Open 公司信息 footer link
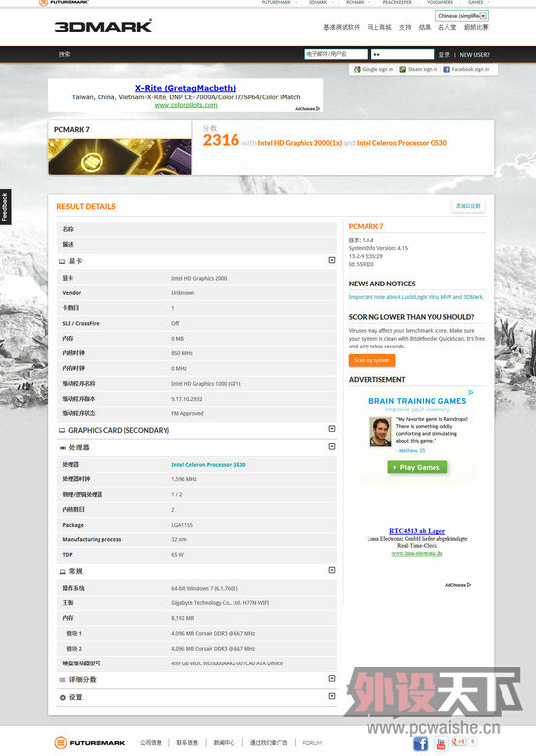Screen dimensions: 536x756 [x=151, y=743]
